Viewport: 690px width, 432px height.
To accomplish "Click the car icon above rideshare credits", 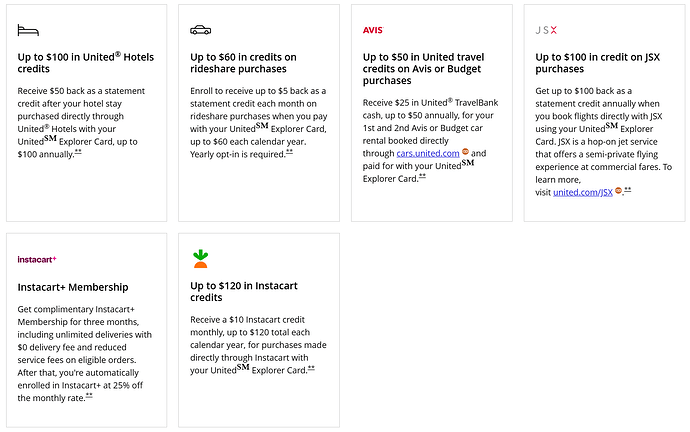I will (200, 30).
